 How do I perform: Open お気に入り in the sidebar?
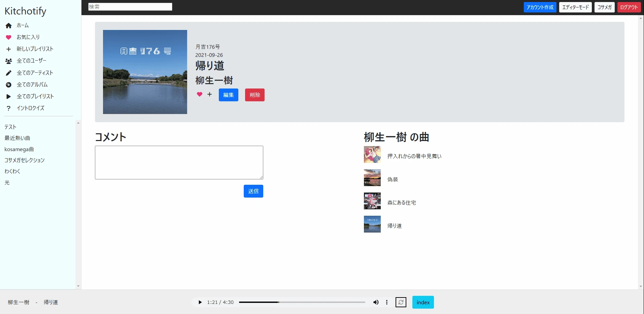pyautogui.click(x=28, y=37)
